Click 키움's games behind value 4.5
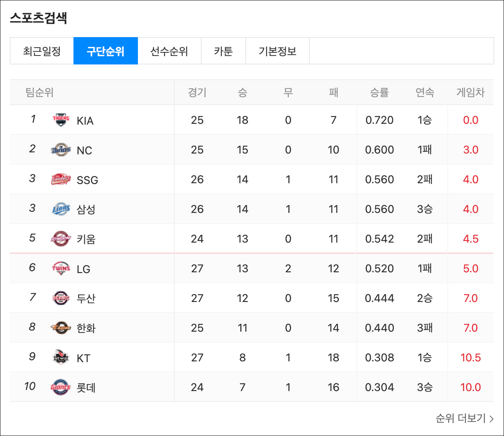The height and width of the screenshot is (436, 504). coord(470,239)
